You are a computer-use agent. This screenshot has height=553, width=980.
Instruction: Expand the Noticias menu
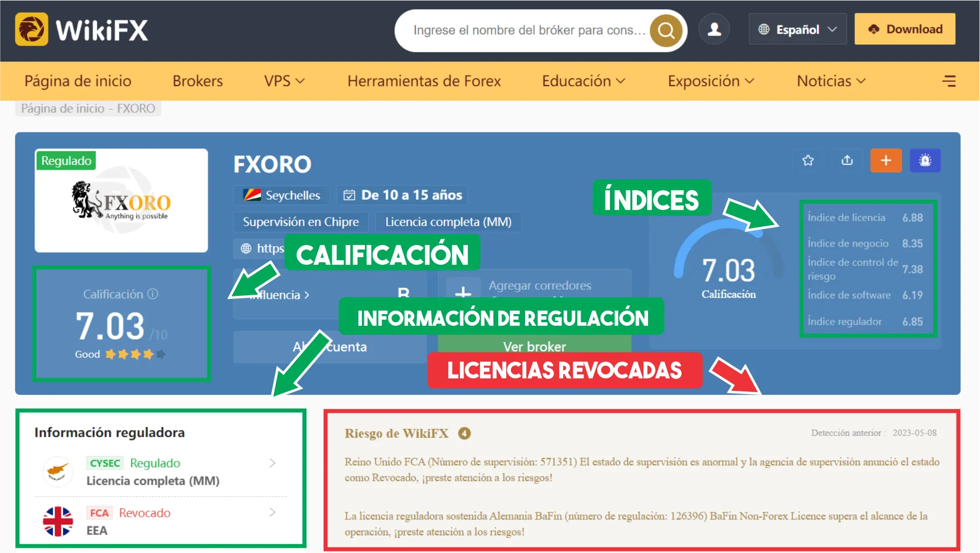point(831,81)
